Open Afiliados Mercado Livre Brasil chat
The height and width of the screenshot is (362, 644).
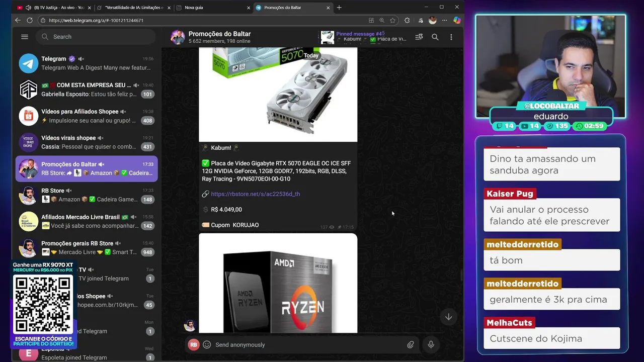pyautogui.click(x=87, y=222)
